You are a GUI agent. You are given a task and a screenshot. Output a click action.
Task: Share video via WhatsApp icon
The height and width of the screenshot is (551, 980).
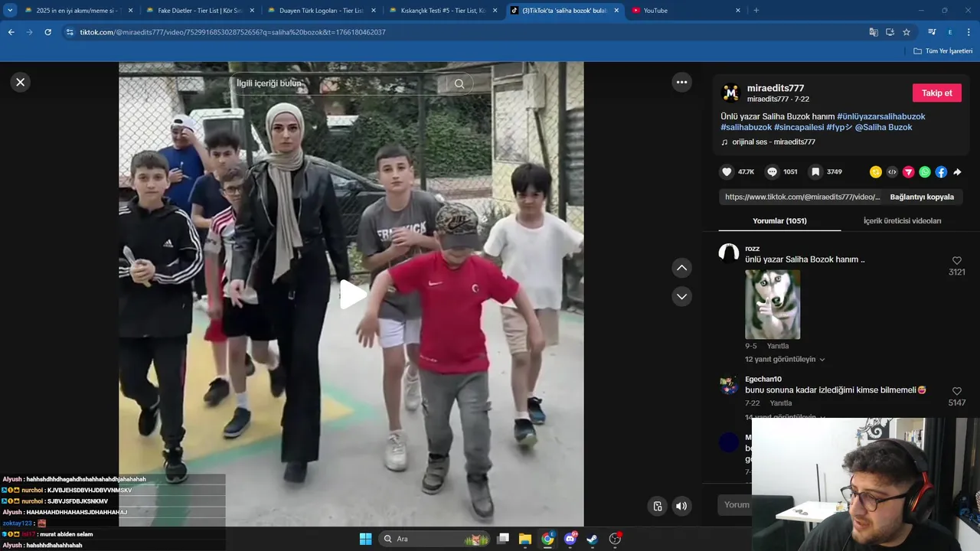tap(925, 172)
